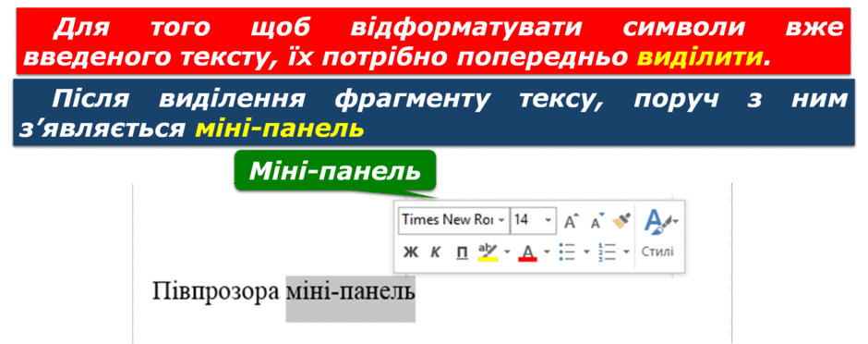
Task: Open the Стилі styles gallery icon
Action: (x=660, y=222)
